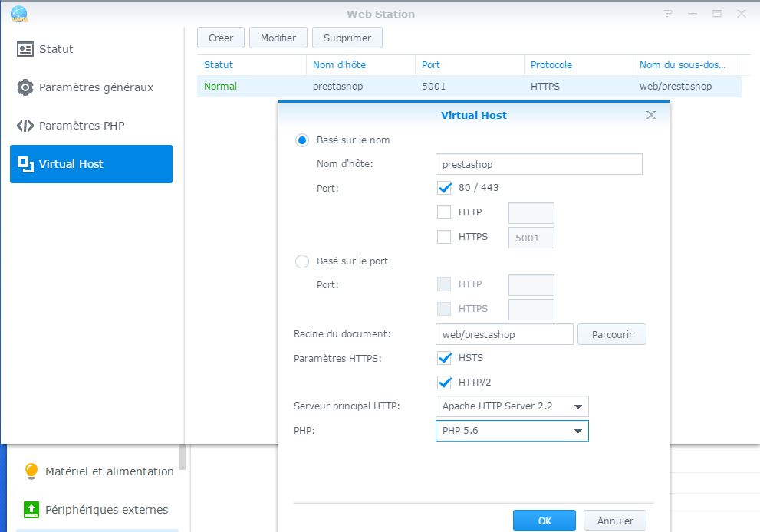
Task: Click the Parcourir button
Action: 611,334
